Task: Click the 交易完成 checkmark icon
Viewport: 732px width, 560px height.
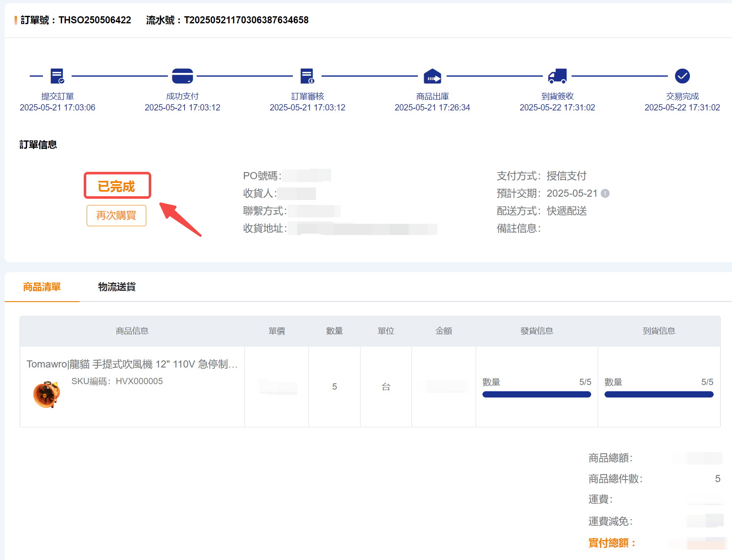Action: pos(682,76)
